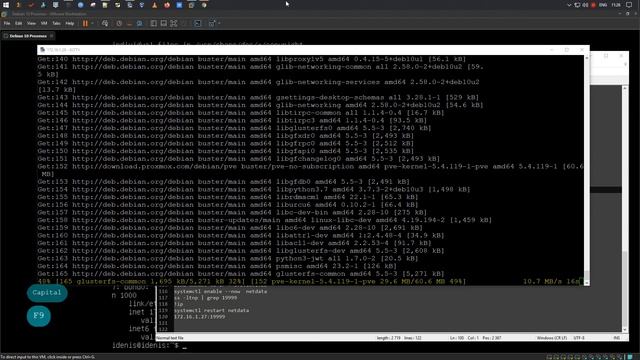Show hidden system tray icons
The image size is (640, 360).
(x=569, y=5)
